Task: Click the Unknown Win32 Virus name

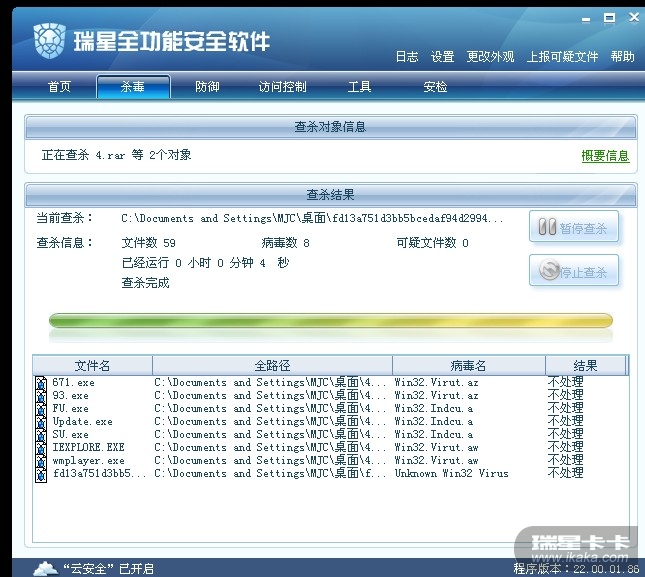Action: [x=452, y=474]
